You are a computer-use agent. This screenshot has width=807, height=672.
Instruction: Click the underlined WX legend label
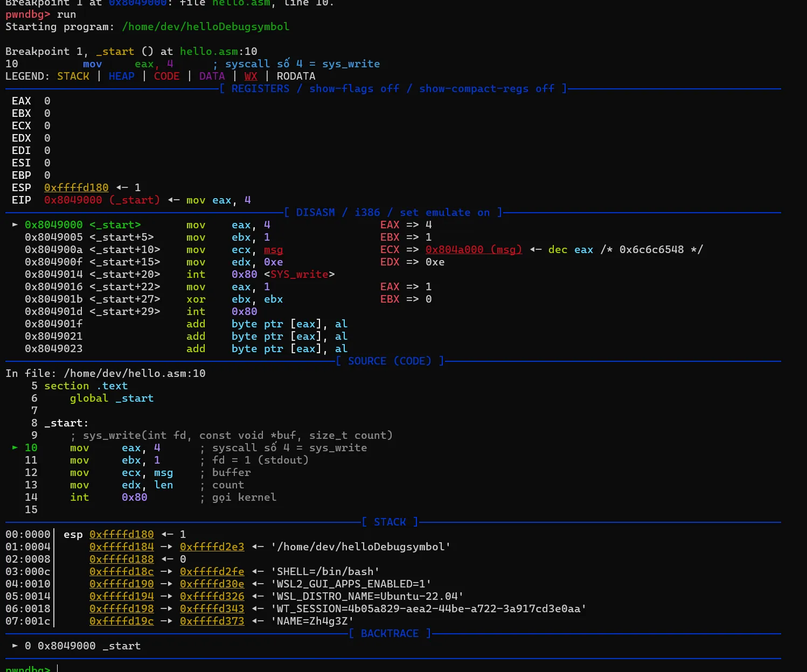[x=251, y=76]
